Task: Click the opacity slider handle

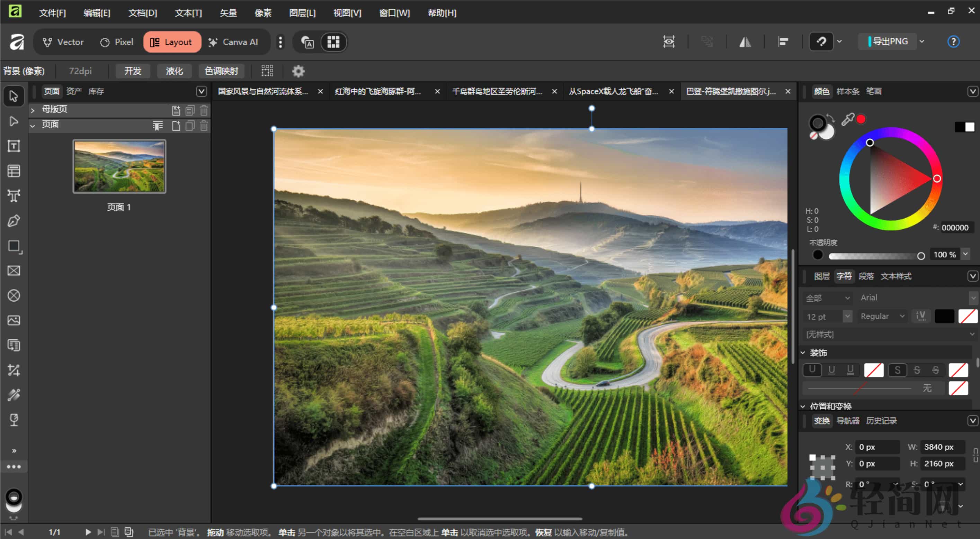Action: (x=921, y=256)
